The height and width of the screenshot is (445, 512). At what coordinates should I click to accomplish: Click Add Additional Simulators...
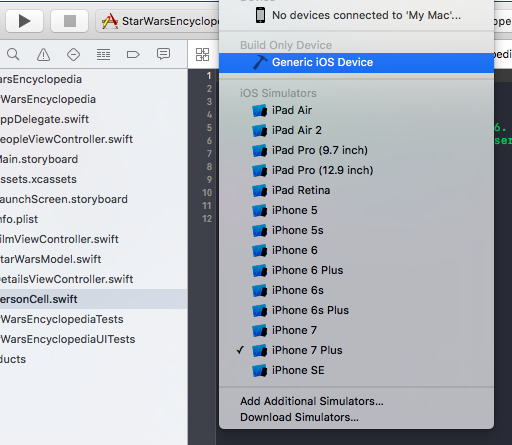click(312, 401)
